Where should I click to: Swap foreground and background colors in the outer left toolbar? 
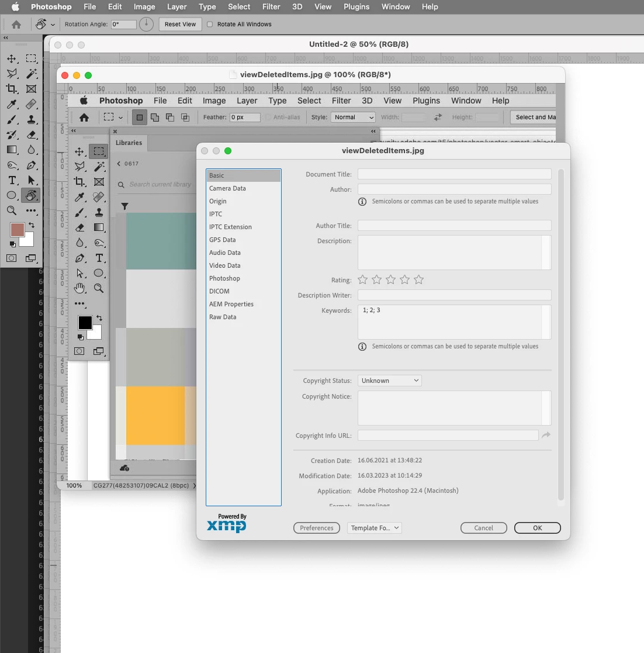click(x=31, y=225)
